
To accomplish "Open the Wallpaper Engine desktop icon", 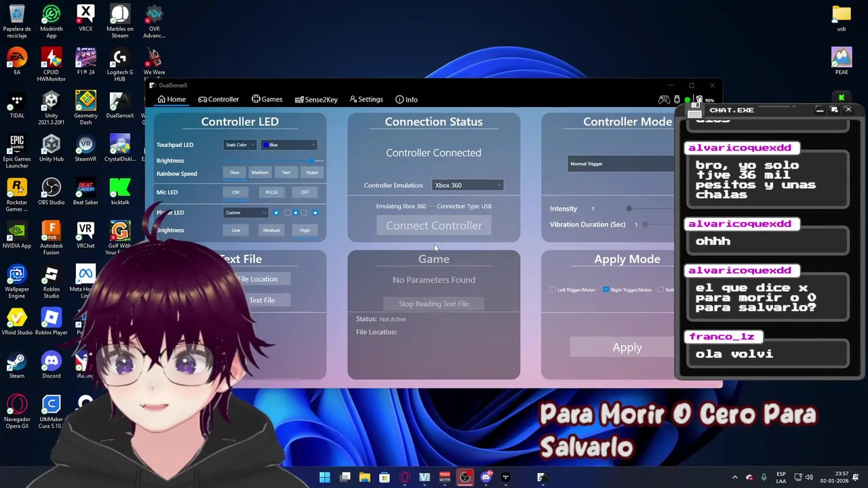I will 17,281.
